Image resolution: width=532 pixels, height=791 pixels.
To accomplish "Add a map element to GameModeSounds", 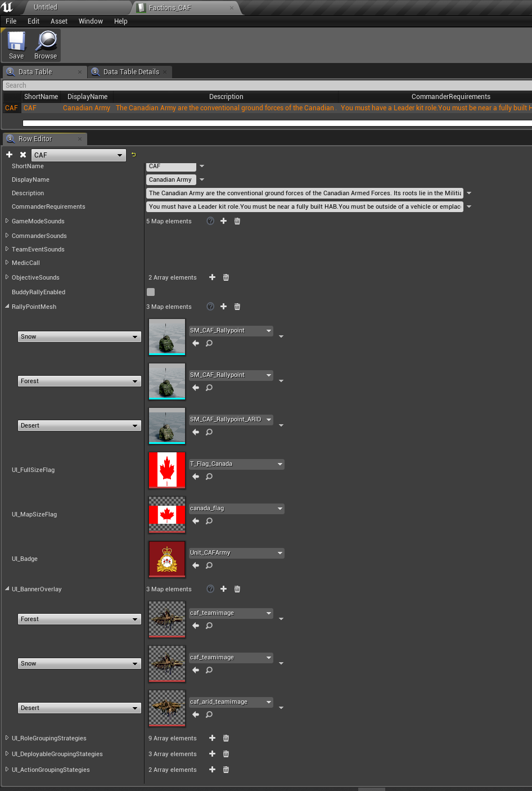I will (223, 221).
